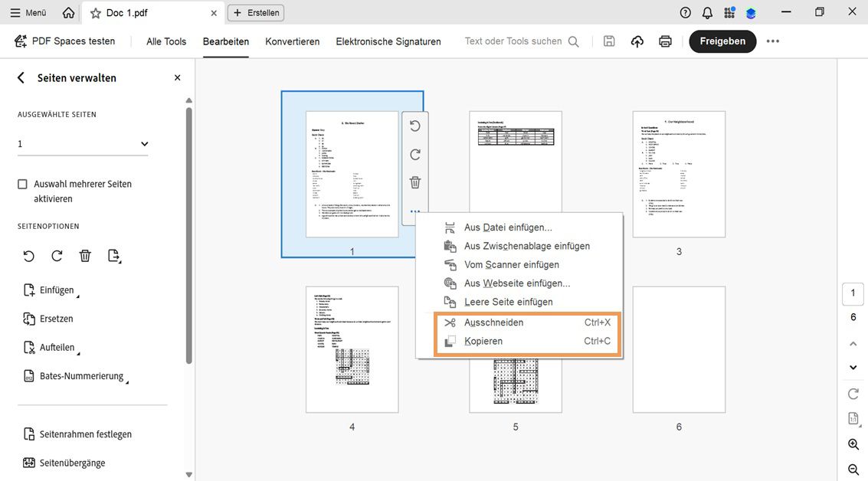
Task: Open the account profile icon
Action: [752, 13]
